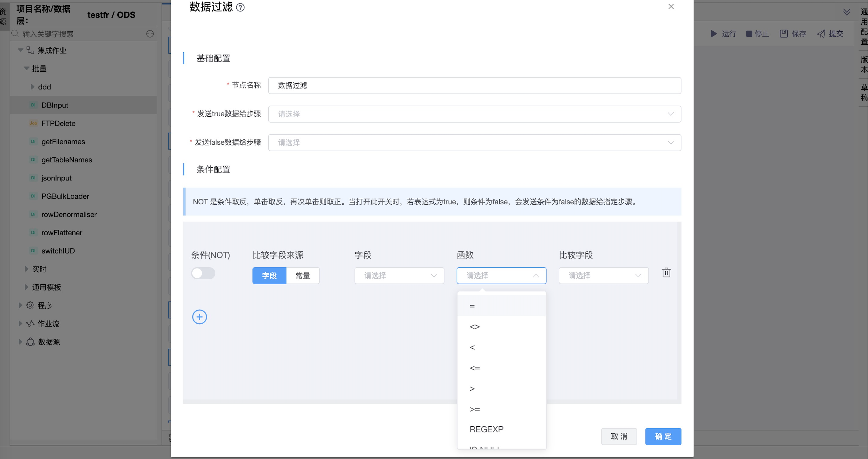Select 常量 as comparison source
Screen dimensions: 868x459
(x=303, y=276)
